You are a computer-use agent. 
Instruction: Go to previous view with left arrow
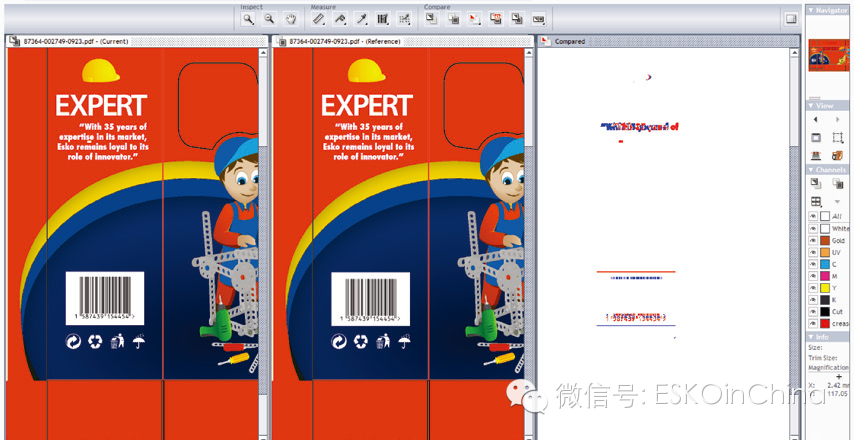pos(815,119)
